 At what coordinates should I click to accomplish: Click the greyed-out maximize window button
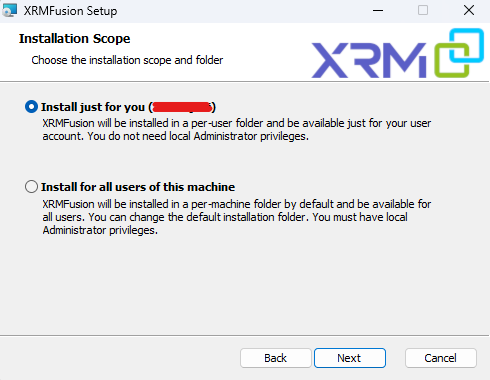pos(423,10)
